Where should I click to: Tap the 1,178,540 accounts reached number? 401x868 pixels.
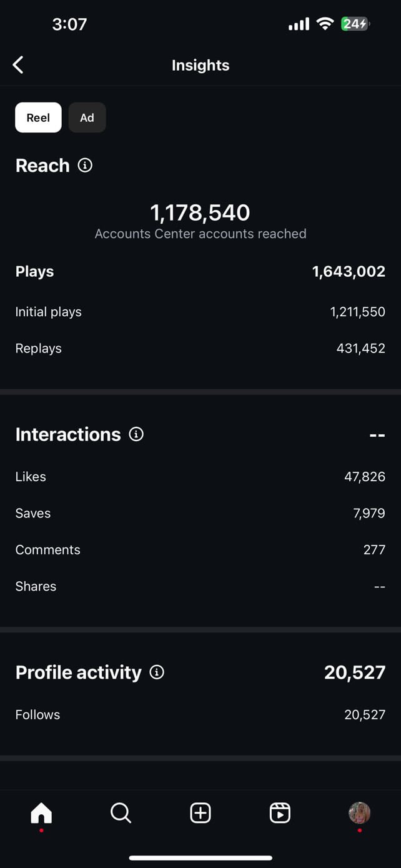point(200,212)
